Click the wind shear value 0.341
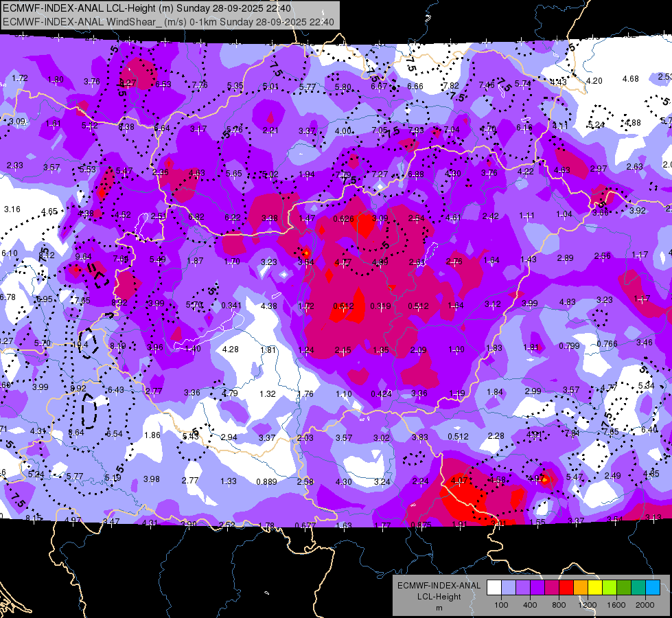Viewport: 672px width, 618px height. pos(231,306)
